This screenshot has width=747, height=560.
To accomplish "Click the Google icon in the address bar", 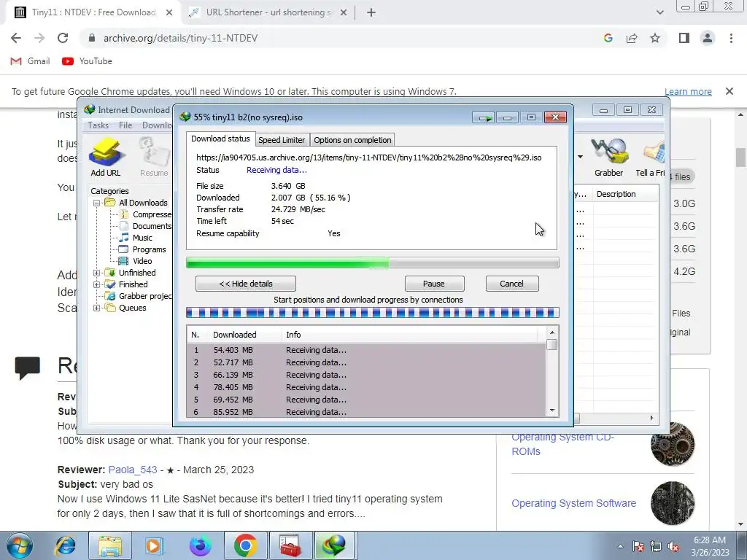I will click(608, 38).
